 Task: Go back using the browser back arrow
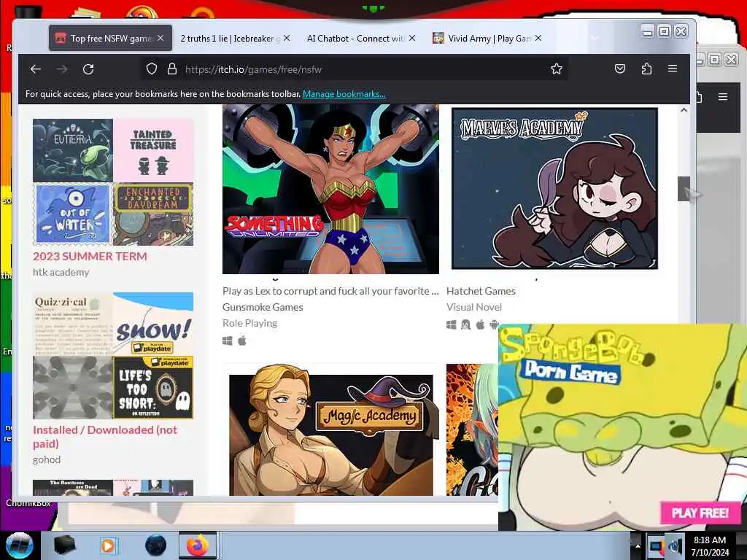point(36,69)
